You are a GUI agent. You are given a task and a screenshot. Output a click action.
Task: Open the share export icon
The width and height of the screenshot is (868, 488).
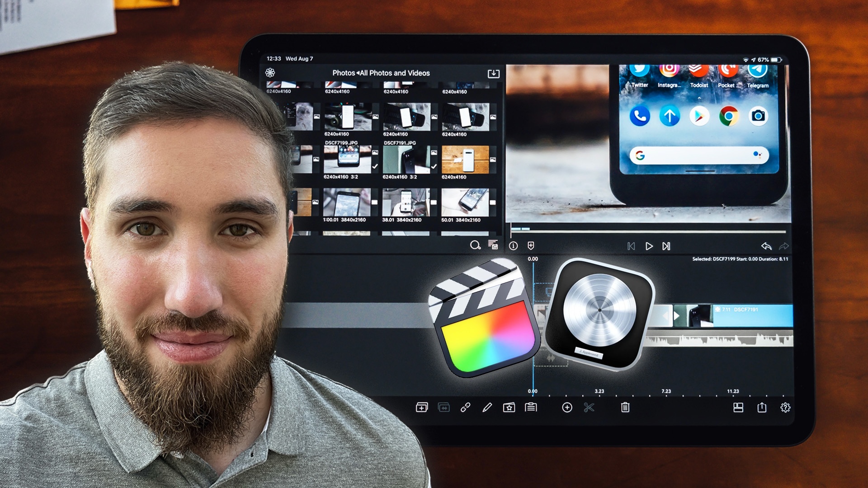click(x=762, y=408)
